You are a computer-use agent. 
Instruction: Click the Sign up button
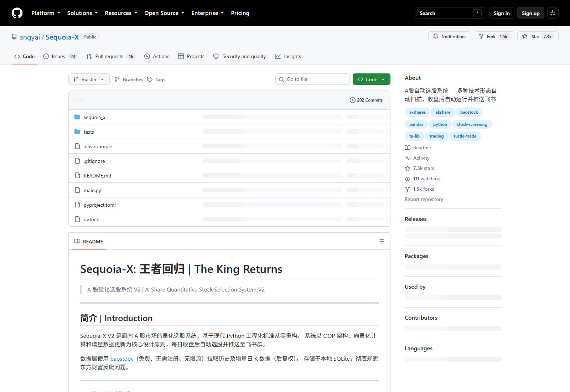pos(531,13)
